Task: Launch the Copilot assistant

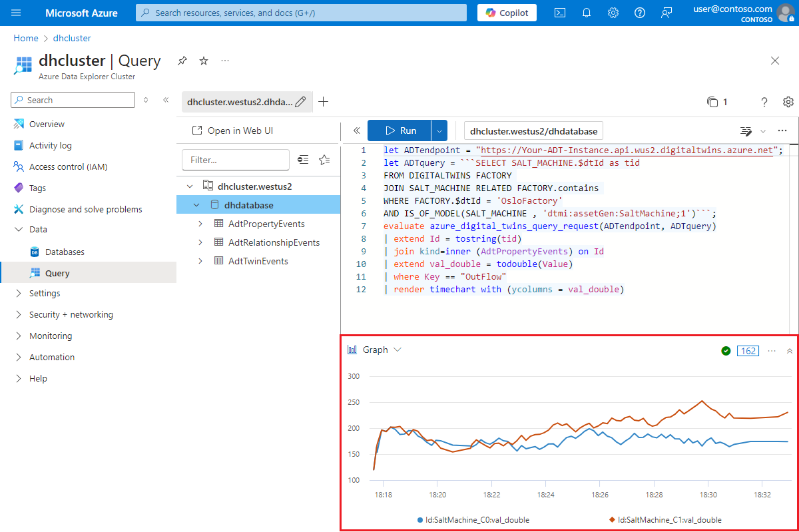Action: click(507, 13)
